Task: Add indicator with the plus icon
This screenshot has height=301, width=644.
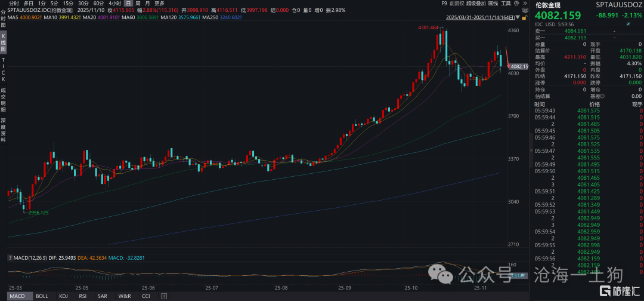Action: tap(164, 296)
